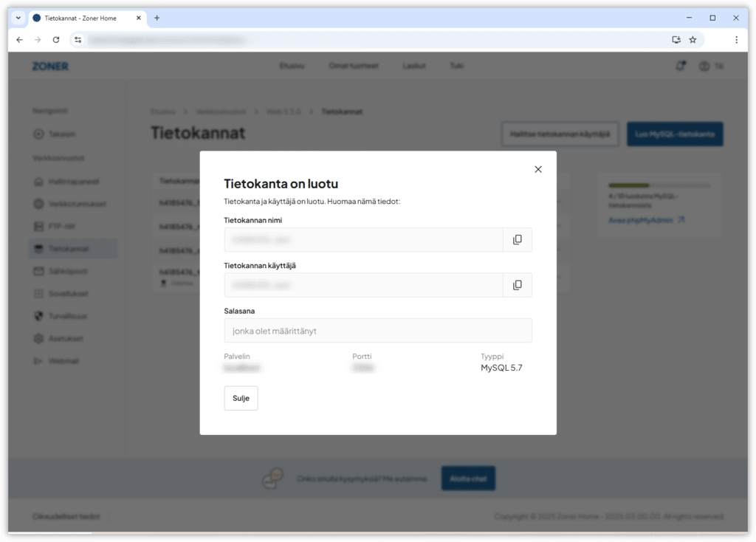
Task: Close the dialog with the X icon
Action: click(537, 169)
